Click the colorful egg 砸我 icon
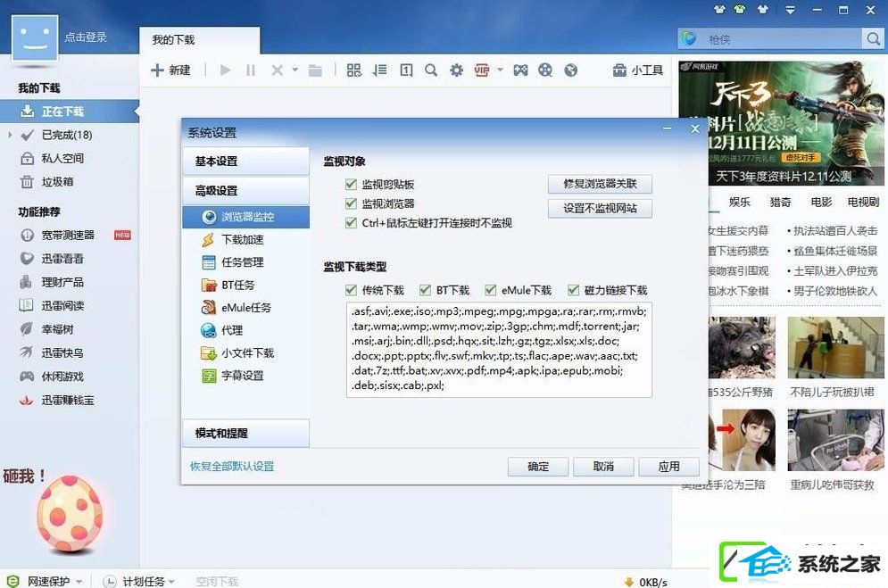888x588 pixels. click(70, 514)
